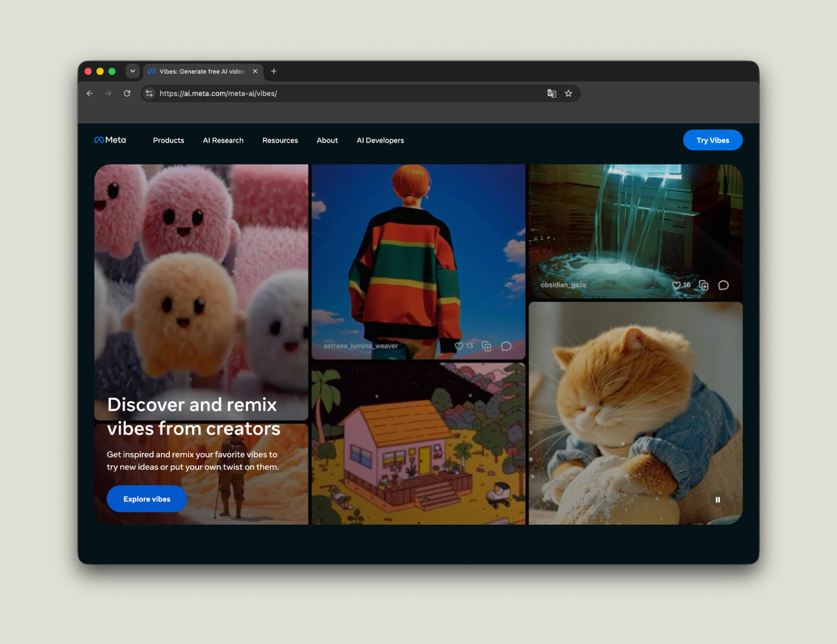This screenshot has height=644, width=837.
Task: Open the AI Developers menu
Action: [x=381, y=141]
